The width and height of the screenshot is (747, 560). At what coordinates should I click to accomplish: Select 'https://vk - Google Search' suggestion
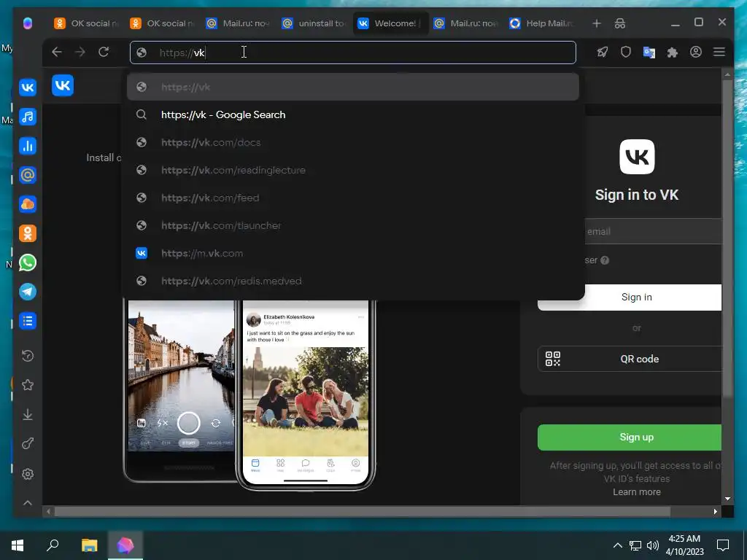tap(352, 114)
